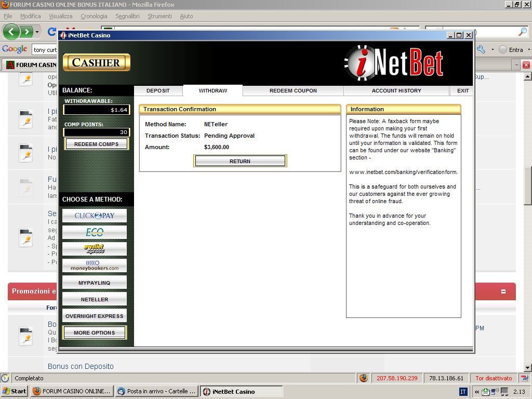Click the monitor tray icon beside the clock
The image size is (532, 399).
[505, 392]
